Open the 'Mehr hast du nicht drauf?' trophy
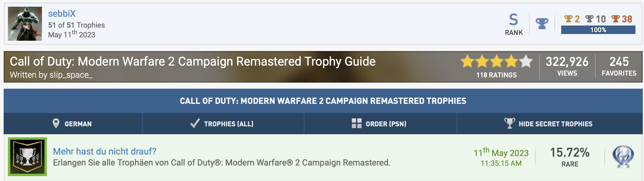This screenshot has height=181, width=644. (104, 151)
